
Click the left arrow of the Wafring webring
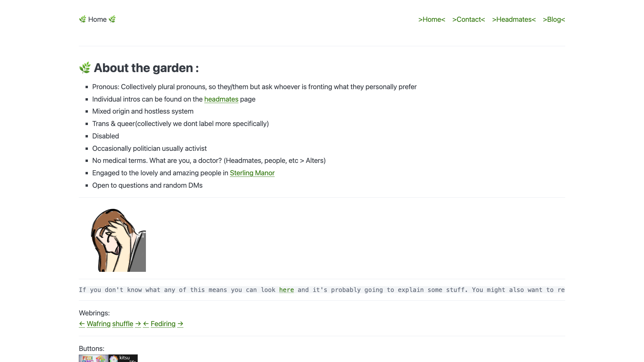[82, 324]
